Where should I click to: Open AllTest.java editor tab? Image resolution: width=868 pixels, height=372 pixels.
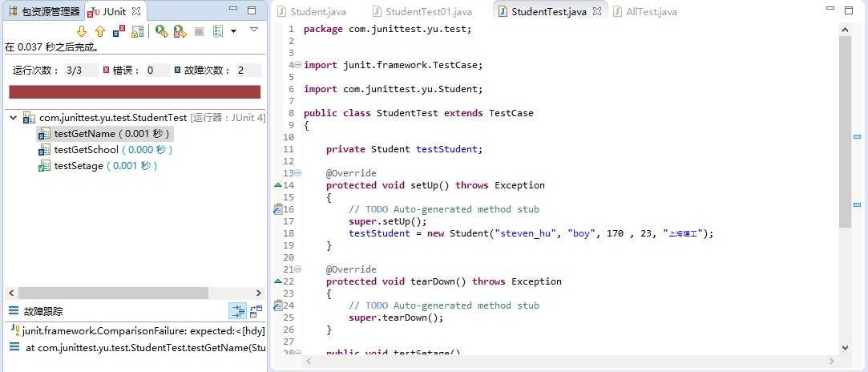coord(644,11)
